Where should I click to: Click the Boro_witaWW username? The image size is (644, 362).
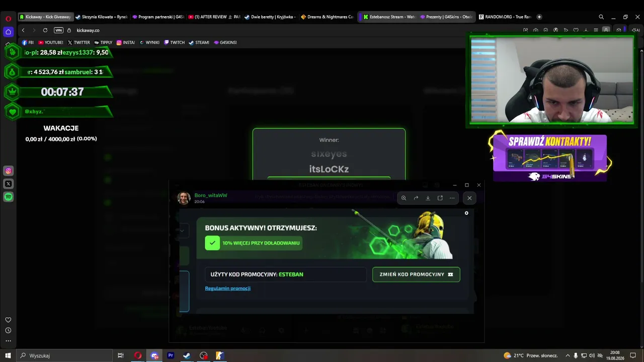tap(211, 195)
